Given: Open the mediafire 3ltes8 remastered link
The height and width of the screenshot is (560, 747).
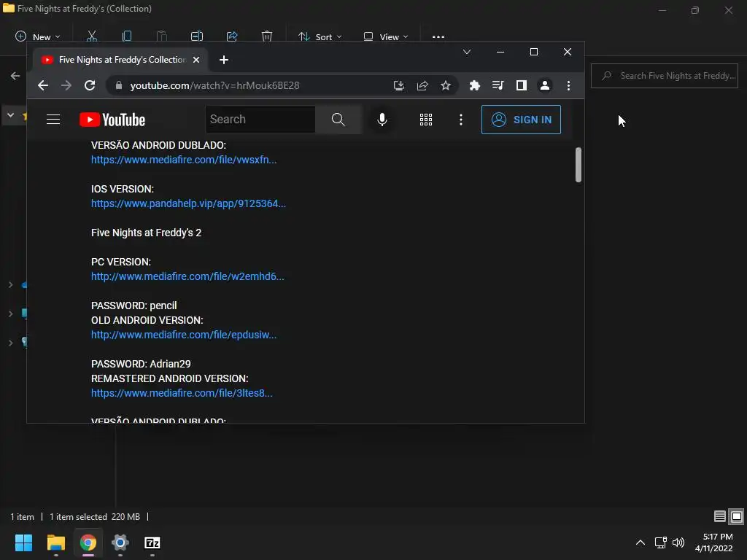Looking at the screenshot, I should coord(182,393).
